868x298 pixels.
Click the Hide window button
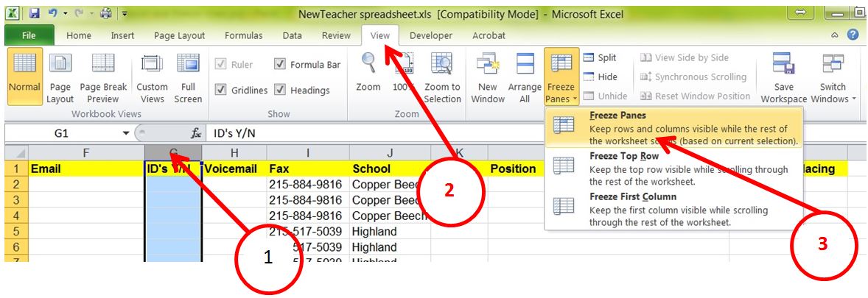pos(601,77)
